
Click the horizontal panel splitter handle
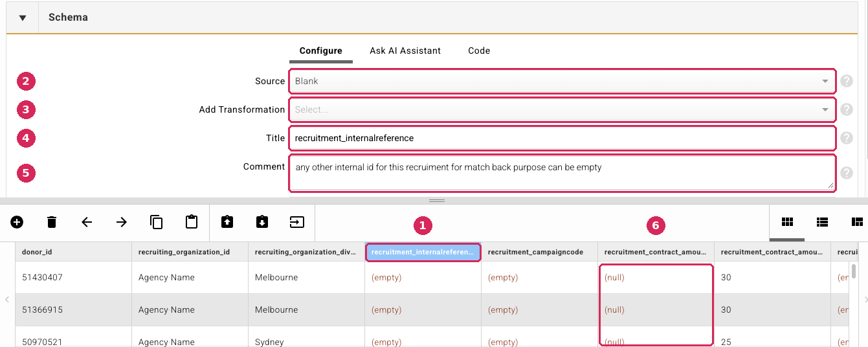[x=437, y=201]
